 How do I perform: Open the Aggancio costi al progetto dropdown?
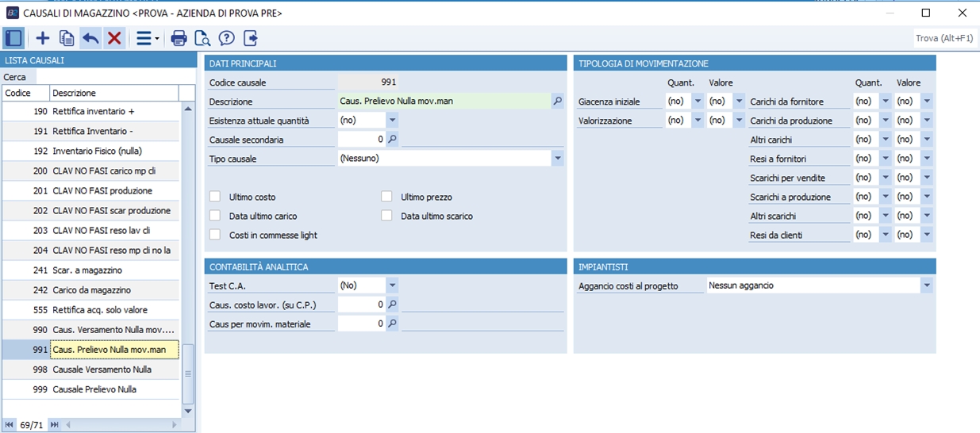[x=926, y=285]
